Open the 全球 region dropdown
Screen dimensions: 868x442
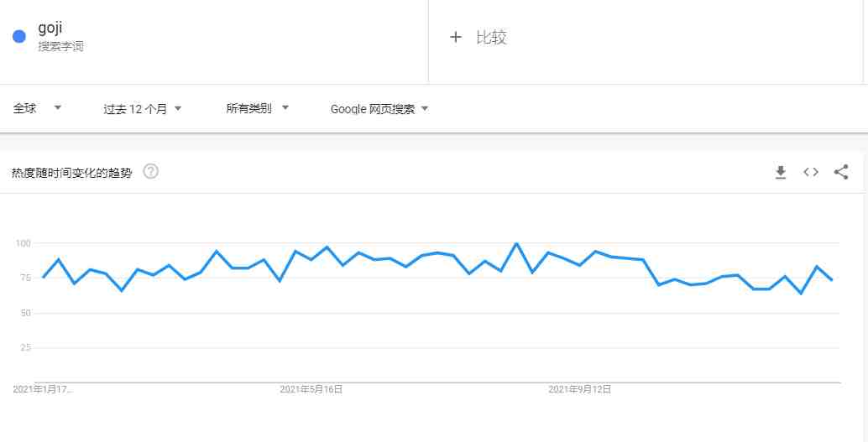(x=37, y=108)
